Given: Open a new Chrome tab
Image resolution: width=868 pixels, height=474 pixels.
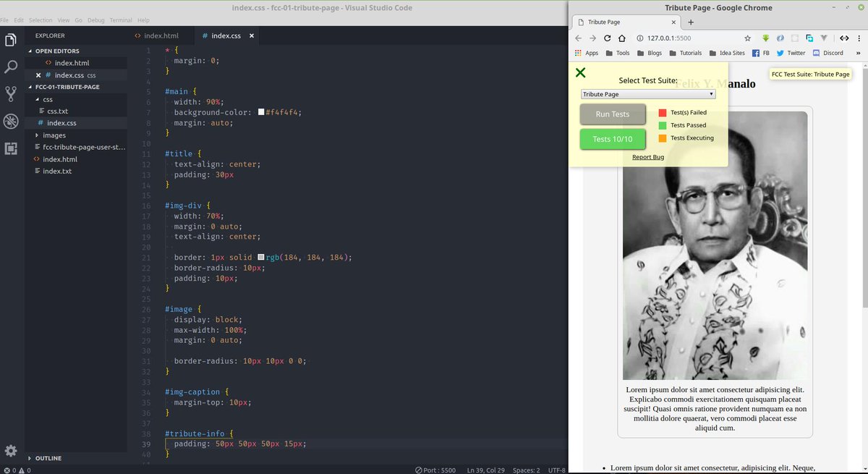Looking at the screenshot, I should [691, 22].
